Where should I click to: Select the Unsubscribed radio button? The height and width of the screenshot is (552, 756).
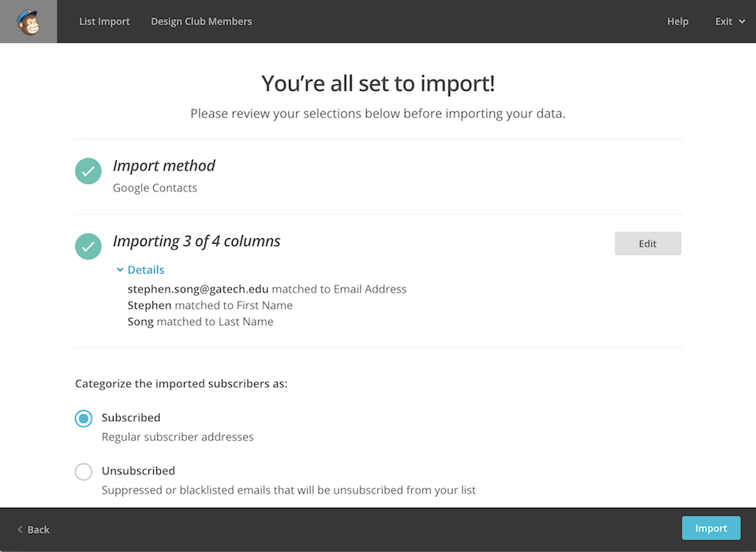pyautogui.click(x=84, y=472)
